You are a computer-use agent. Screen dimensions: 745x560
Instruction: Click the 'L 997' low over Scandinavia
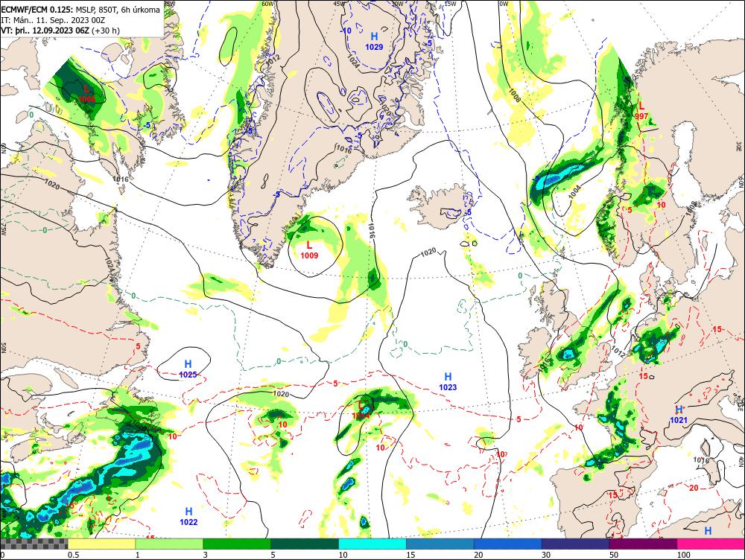[641, 111]
